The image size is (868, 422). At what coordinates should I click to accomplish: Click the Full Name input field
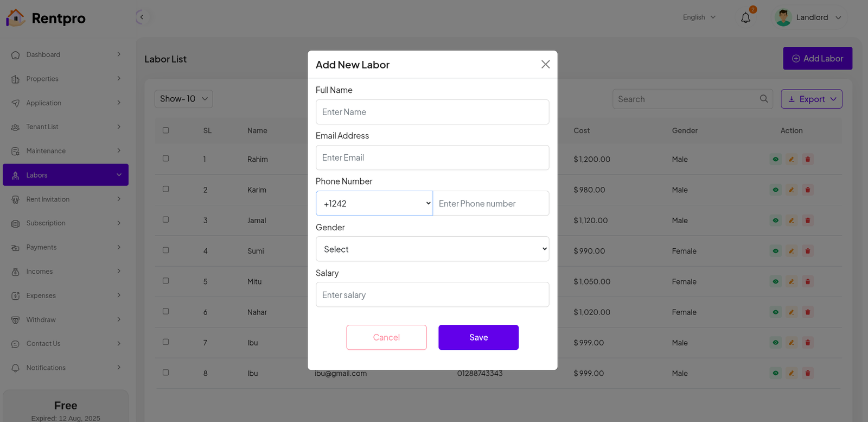[432, 112]
